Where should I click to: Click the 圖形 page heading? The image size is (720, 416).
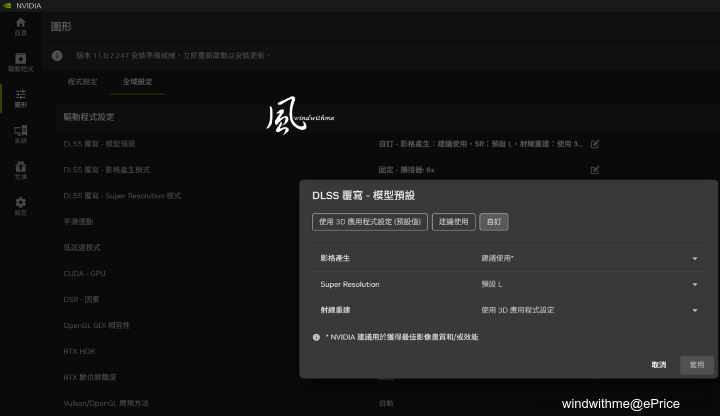point(61,27)
